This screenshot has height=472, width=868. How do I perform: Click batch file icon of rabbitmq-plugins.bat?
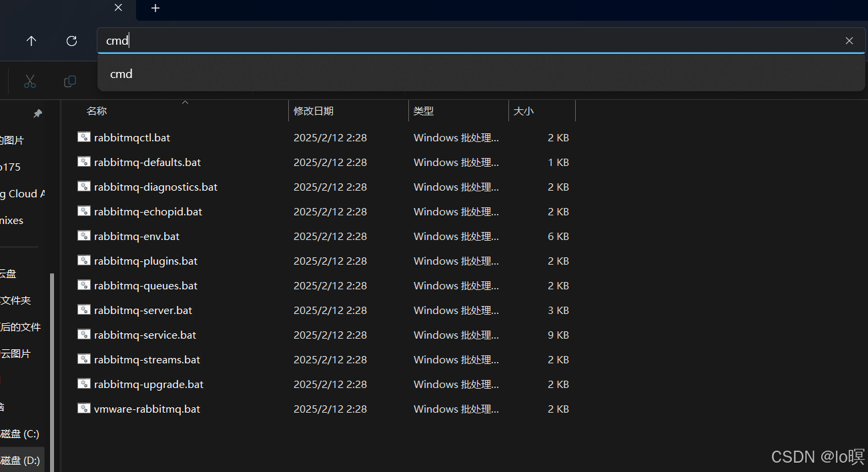[x=83, y=261]
